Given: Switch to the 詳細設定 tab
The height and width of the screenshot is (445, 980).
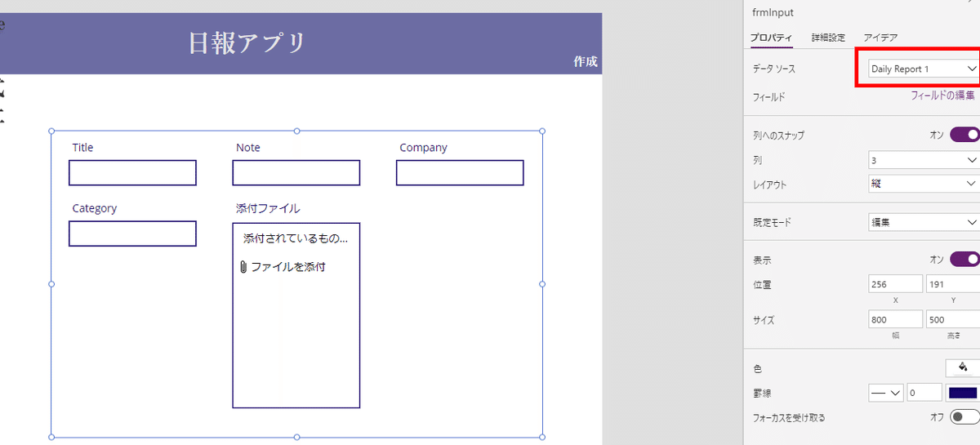Looking at the screenshot, I should tap(826, 38).
